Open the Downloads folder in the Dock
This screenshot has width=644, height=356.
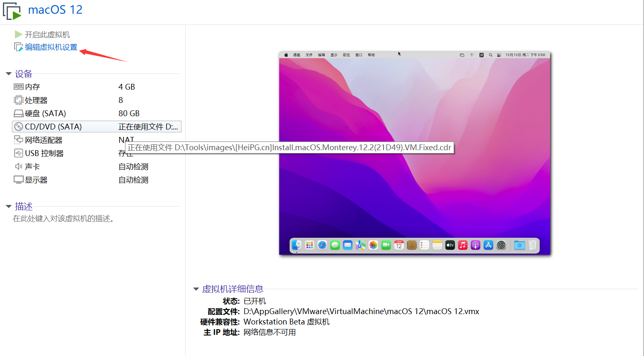519,245
